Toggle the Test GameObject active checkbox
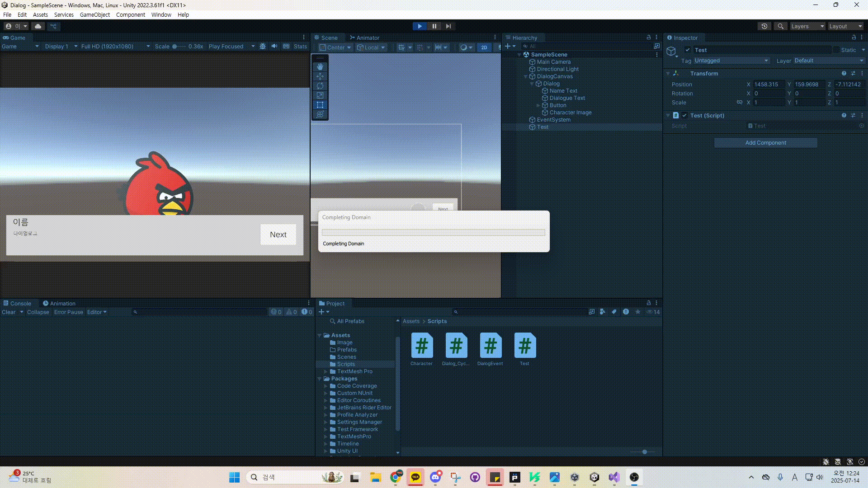 point(687,50)
